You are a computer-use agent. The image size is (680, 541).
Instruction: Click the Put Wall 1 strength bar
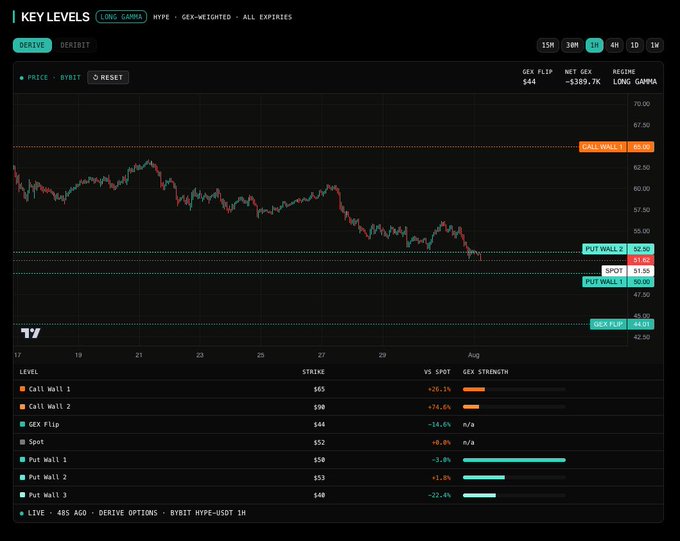click(x=514, y=460)
